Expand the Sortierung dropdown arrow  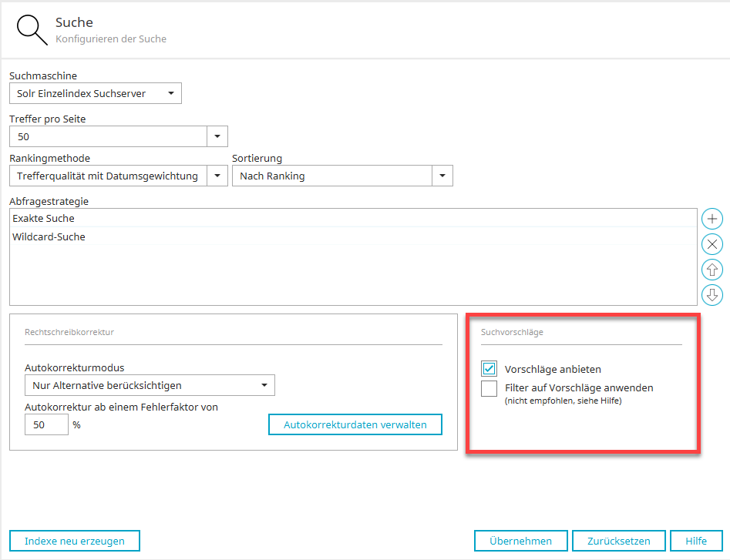(442, 176)
